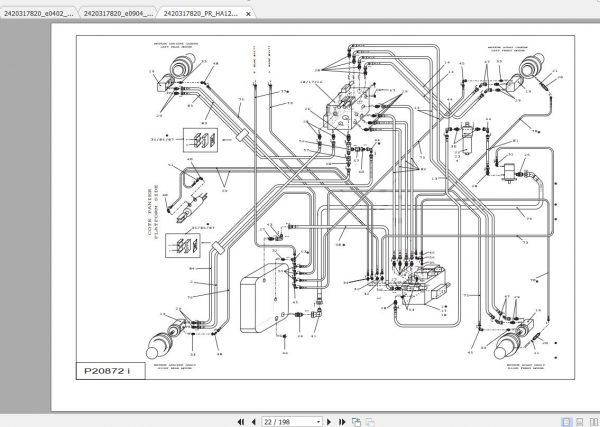
Task: Enable continuous scrolling page layout
Action: tap(580, 422)
